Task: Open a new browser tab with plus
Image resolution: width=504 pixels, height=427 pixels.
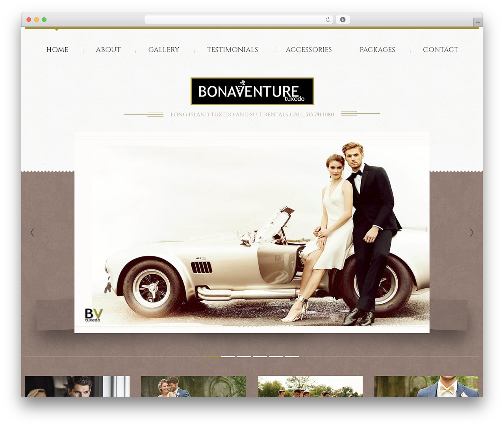Action: [478, 22]
